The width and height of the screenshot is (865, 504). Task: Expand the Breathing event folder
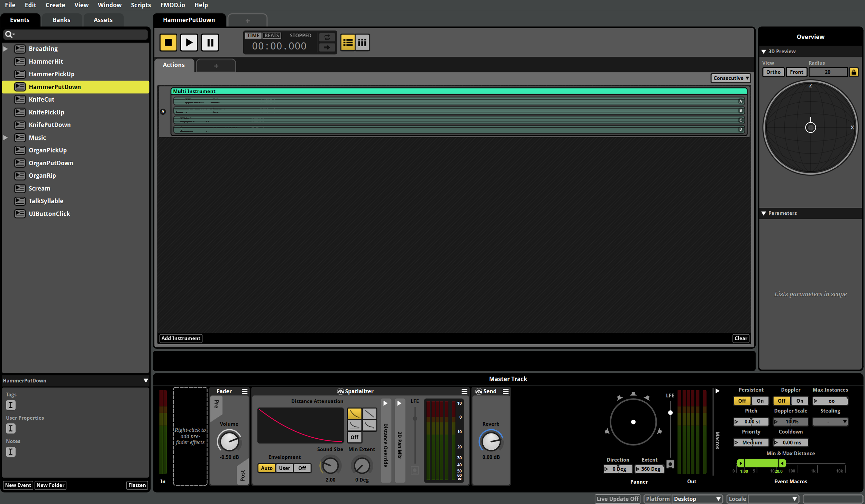coord(6,49)
